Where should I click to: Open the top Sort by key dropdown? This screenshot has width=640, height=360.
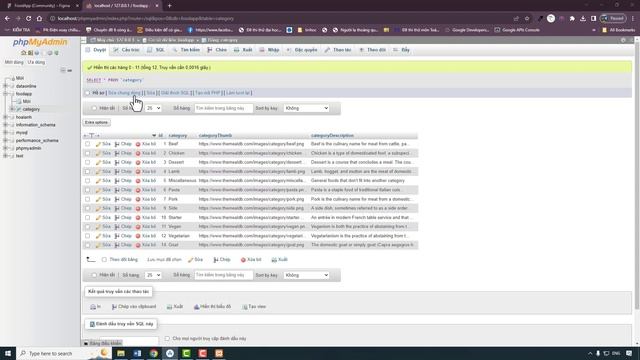click(306, 108)
